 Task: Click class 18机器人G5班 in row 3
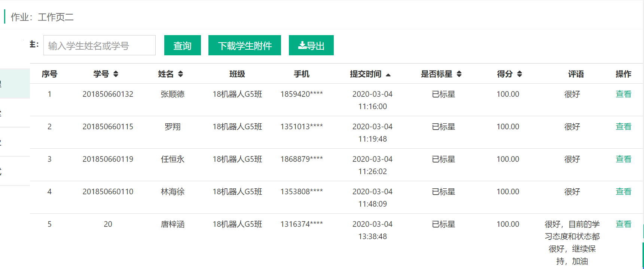pyautogui.click(x=237, y=159)
